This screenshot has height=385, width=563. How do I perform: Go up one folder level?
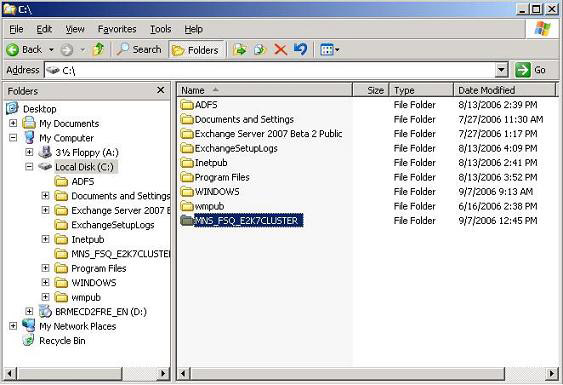pyautogui.click(x=98, y=50)
